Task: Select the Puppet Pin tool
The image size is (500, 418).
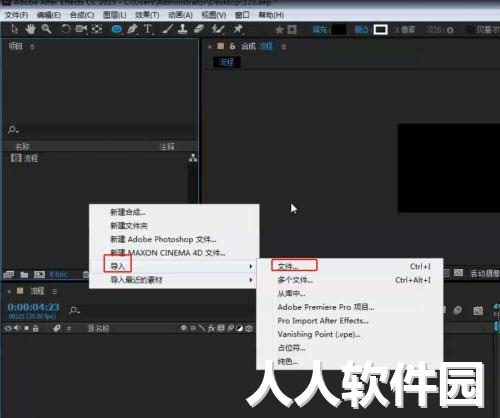Action: click(238, 29)
